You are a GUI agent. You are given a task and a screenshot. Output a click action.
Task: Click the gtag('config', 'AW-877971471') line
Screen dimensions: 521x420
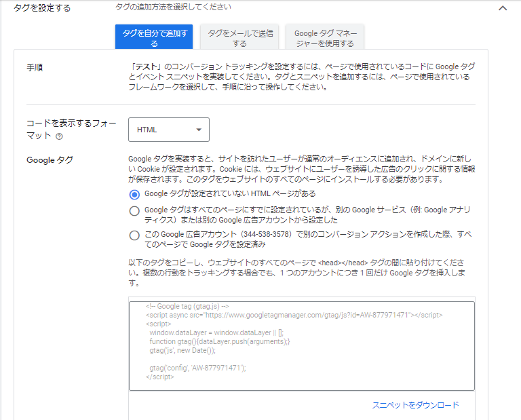click(x=197, y=368)
